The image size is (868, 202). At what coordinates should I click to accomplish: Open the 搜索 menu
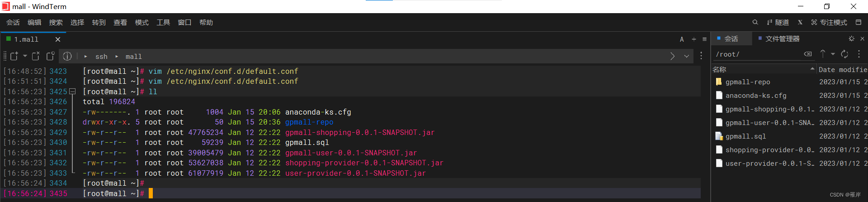(56, 23)
